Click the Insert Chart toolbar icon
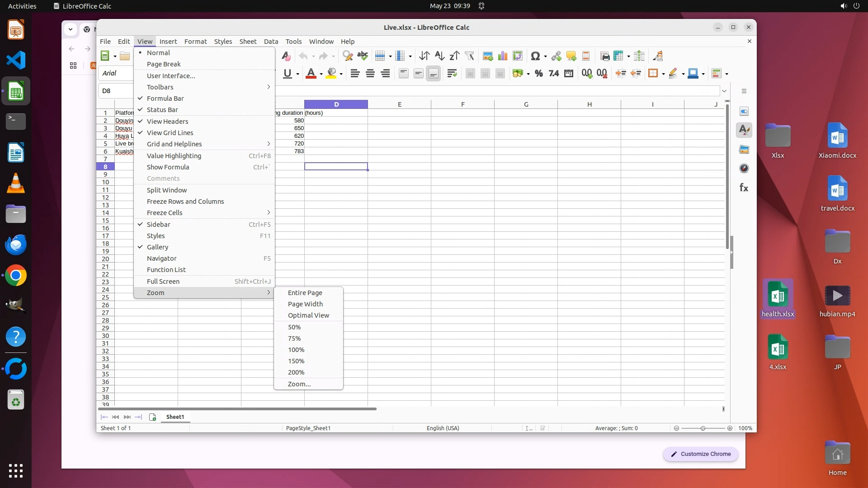 [502, 56]
